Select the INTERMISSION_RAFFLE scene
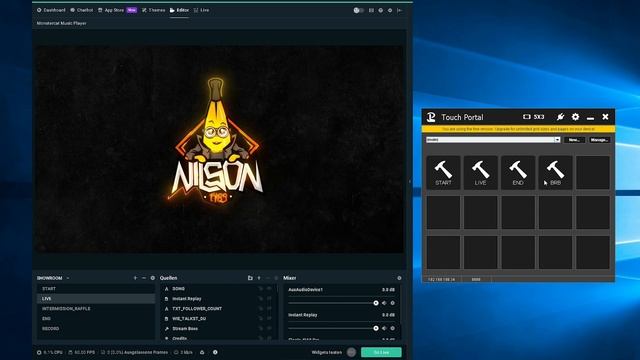This screenshot has height=360, width=640. pyautogui.click(x=96, y=309)
